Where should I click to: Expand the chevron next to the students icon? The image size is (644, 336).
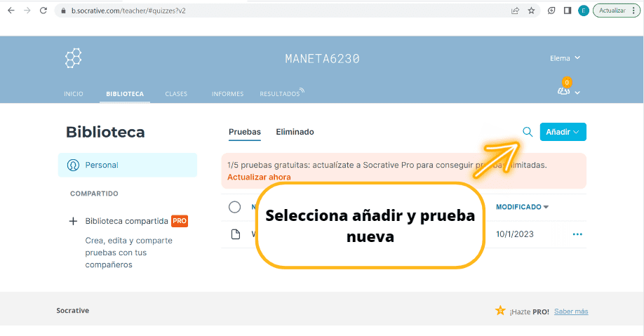(x=577, y=93)
